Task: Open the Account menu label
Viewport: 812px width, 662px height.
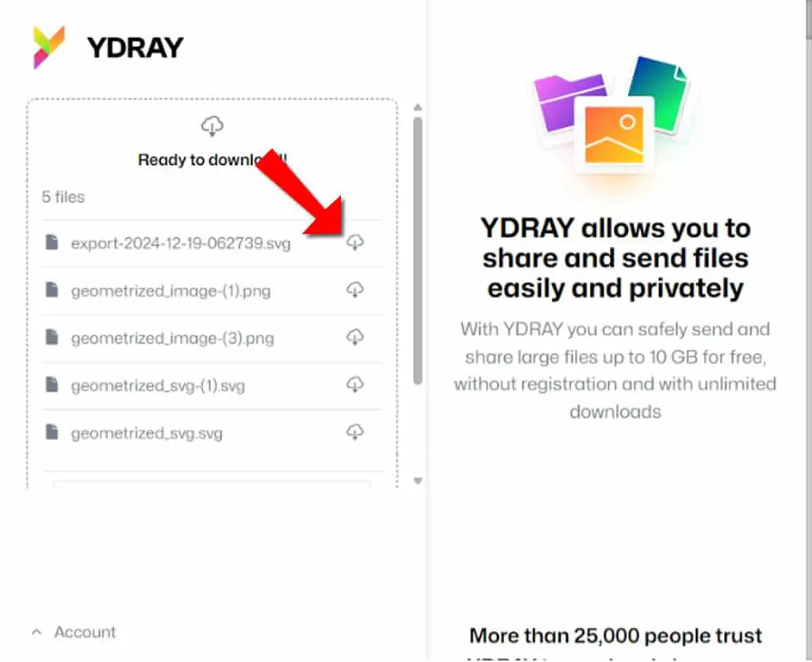Action: point(85,632)
